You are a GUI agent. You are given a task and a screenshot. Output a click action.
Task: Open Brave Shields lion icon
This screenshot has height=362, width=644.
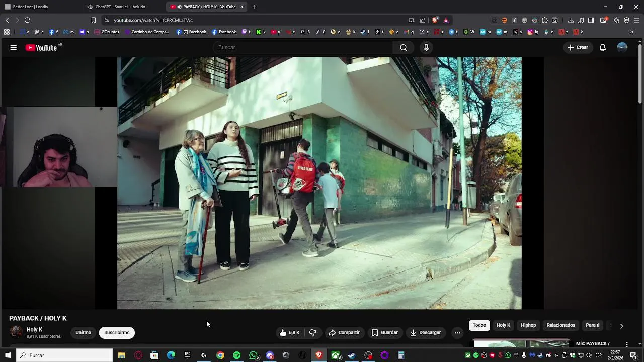pyautogui.click(x=435, y=20)
